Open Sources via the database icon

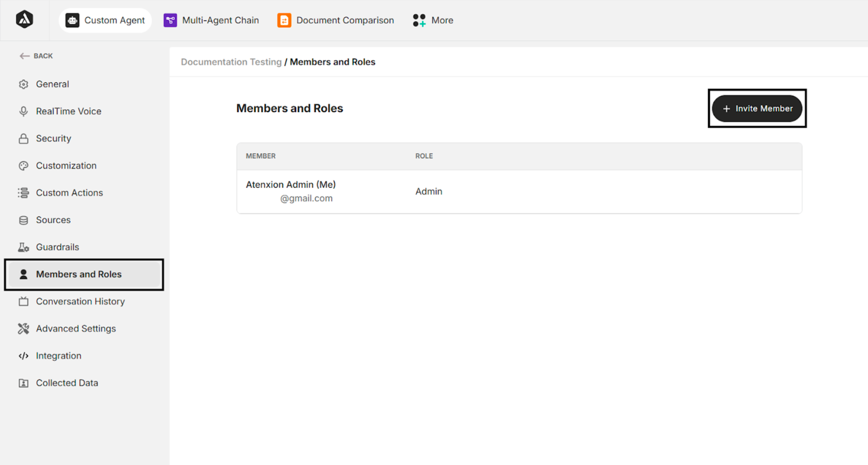pyautogui.click(x=24, y=220)
